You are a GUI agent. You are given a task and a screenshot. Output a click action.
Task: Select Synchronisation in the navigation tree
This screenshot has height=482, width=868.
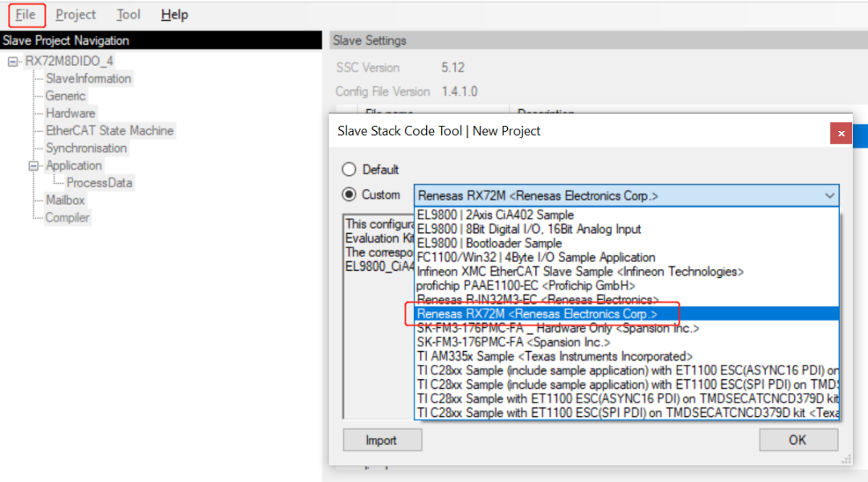pos(86,148)
